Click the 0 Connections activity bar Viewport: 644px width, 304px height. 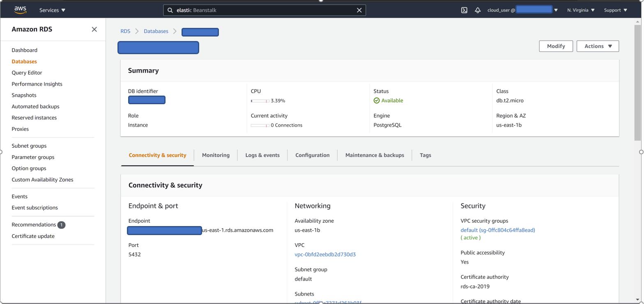tap(260, 125)
